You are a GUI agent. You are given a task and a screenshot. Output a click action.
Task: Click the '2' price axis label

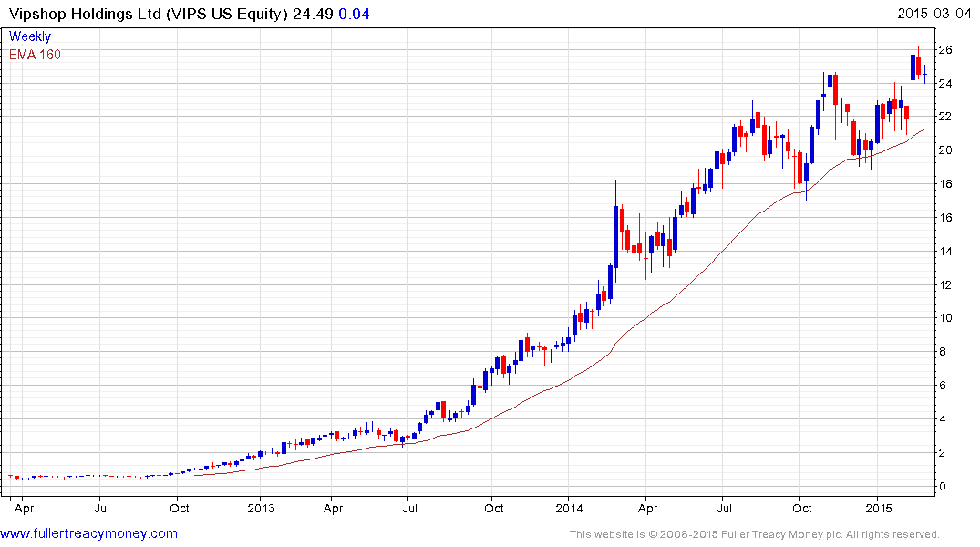(942, 453)
